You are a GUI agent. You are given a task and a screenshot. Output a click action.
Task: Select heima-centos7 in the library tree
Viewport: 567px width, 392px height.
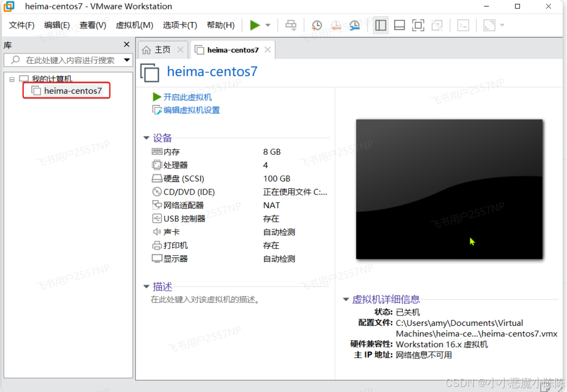tap(73, 91)
